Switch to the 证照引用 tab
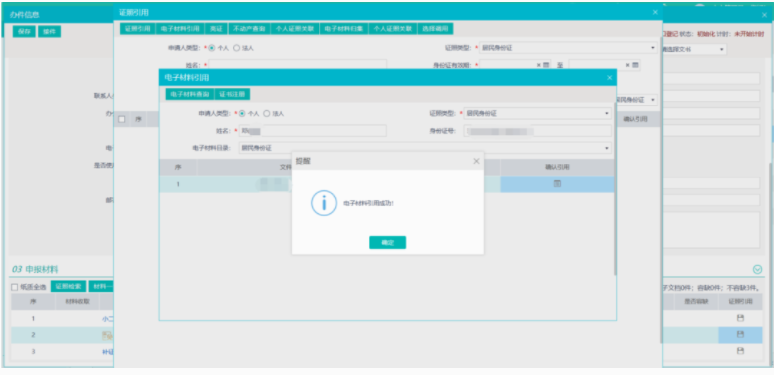774x375 pixels. pos(138,29)
